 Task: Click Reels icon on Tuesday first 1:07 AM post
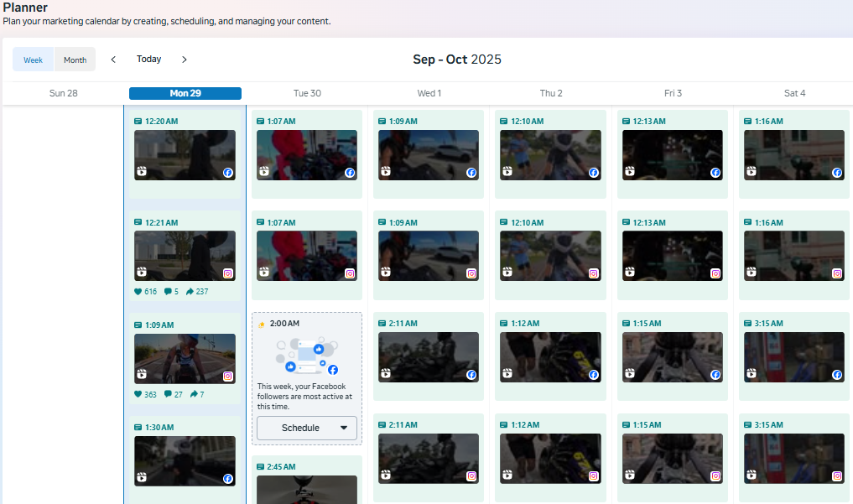coord(265,173)
